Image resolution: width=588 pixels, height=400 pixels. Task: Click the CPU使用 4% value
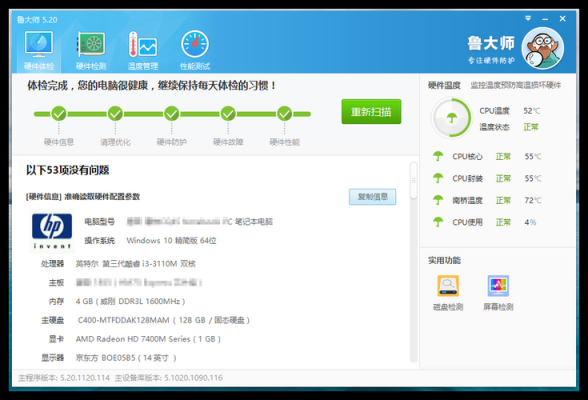[x=530, y=222]
